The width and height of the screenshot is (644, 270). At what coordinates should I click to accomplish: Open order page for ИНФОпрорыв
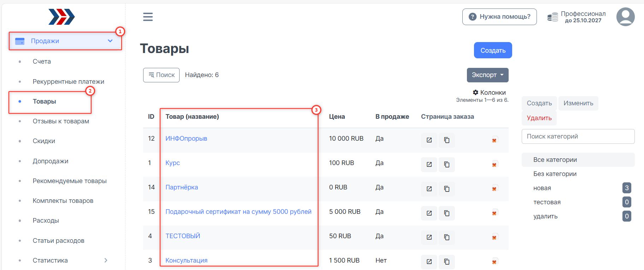coord(429,140)
